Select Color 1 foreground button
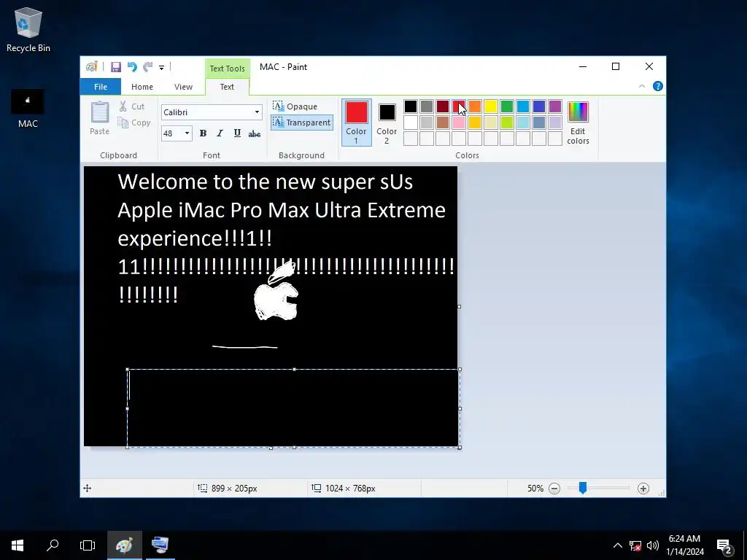 pos(356,122)
